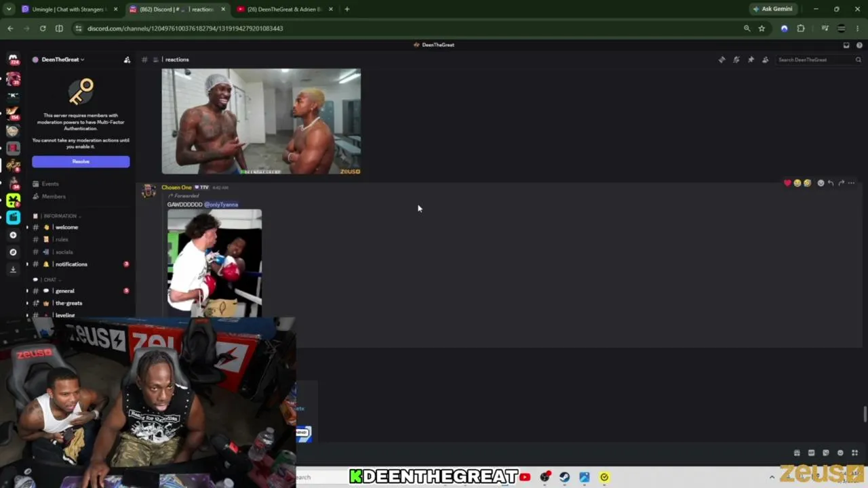Open notification settings bell in channel header
868x488 pixels.
point(736,60)
